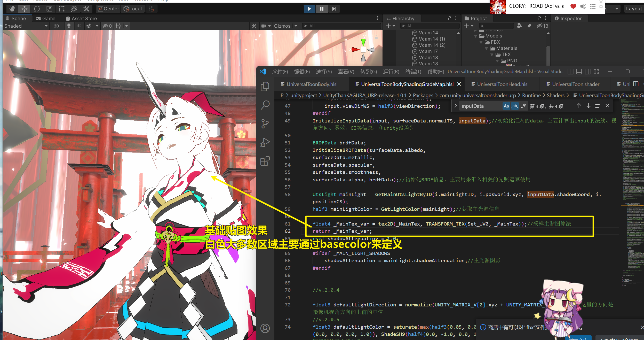
Task: Open the Shaded draw mode dropdown
Action: click(26, 26)
